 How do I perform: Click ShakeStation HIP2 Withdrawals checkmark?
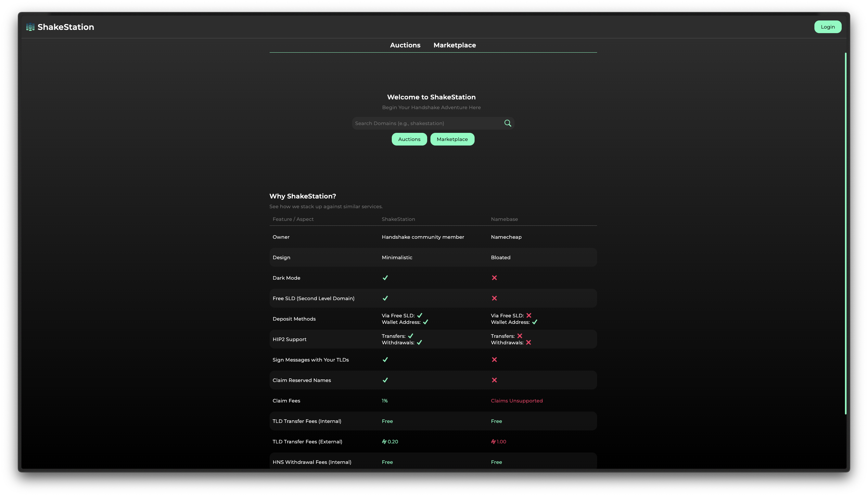pyautogui.click(x=419, y=343)
